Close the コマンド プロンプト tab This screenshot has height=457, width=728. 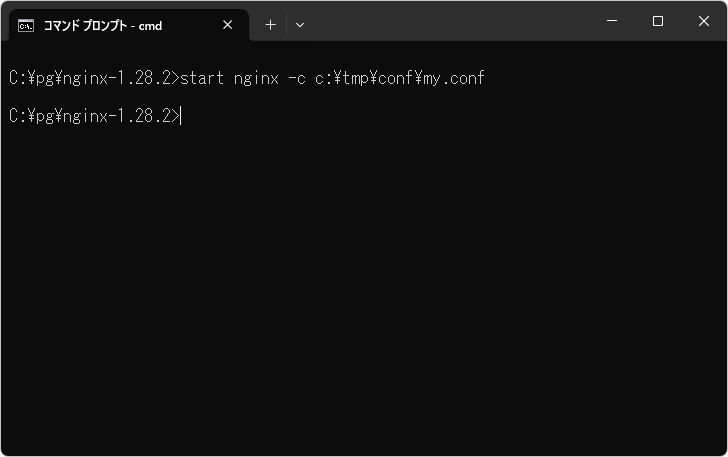pos(227,25)
